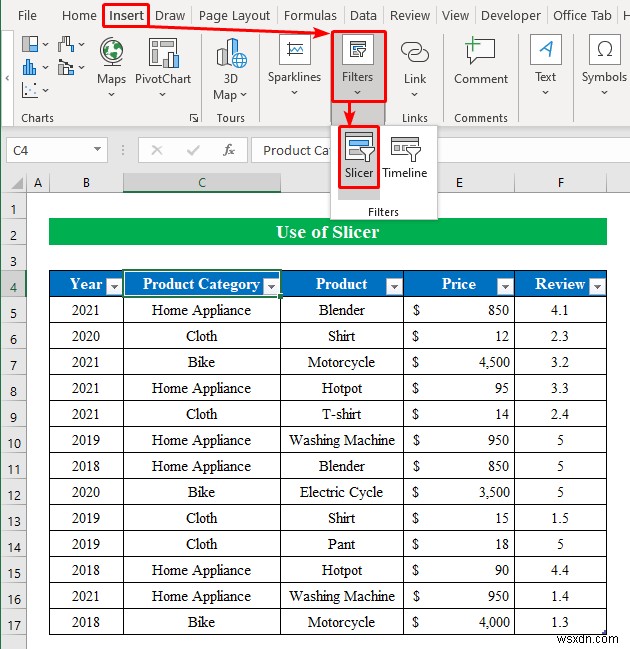The height and width of the screenshot is (649, 630).
Task: Select the price cell showing 4,500
Action: pos(459,362)
